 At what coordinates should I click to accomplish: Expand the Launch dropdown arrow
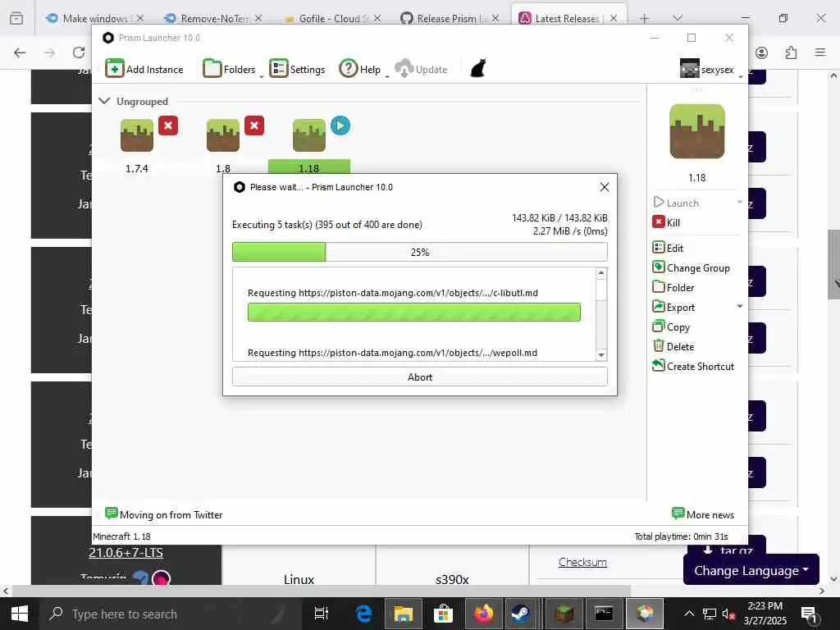point(740,203)
